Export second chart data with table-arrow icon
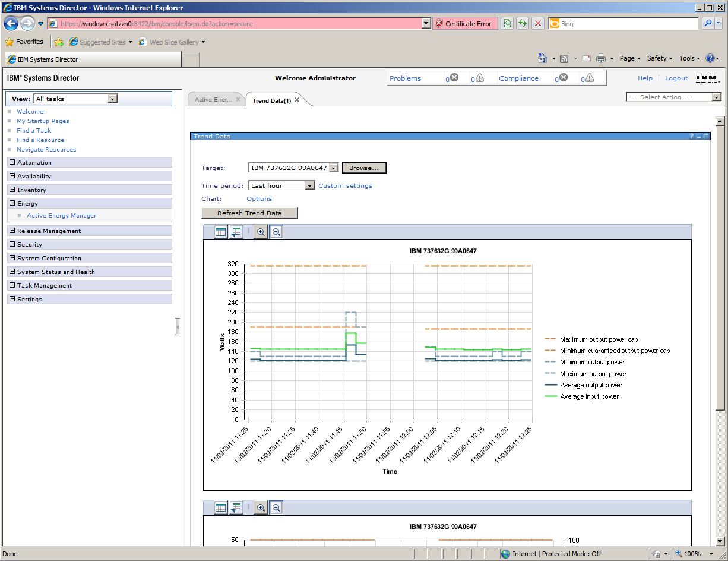 (x=236, y=508)
